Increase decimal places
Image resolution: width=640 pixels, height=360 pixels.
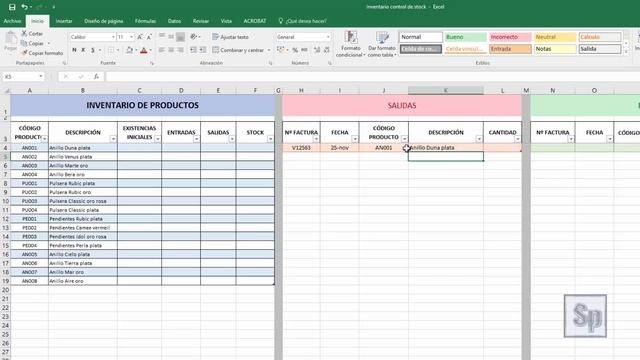tap(317, 50)
